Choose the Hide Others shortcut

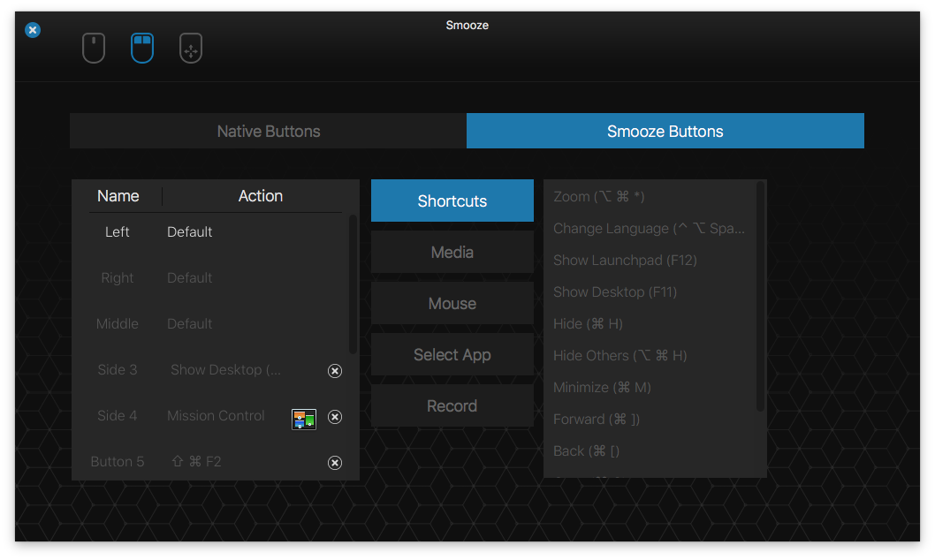[620, 356]
